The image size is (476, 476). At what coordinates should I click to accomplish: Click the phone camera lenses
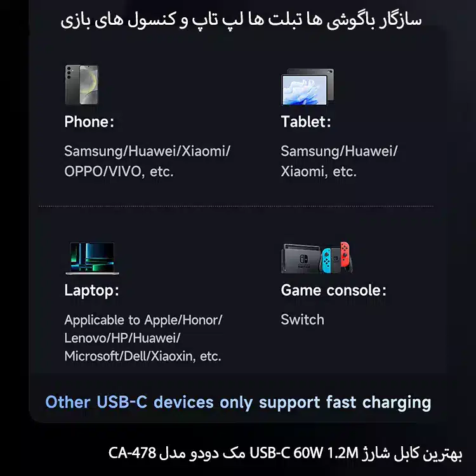click(x=69, y=73)
